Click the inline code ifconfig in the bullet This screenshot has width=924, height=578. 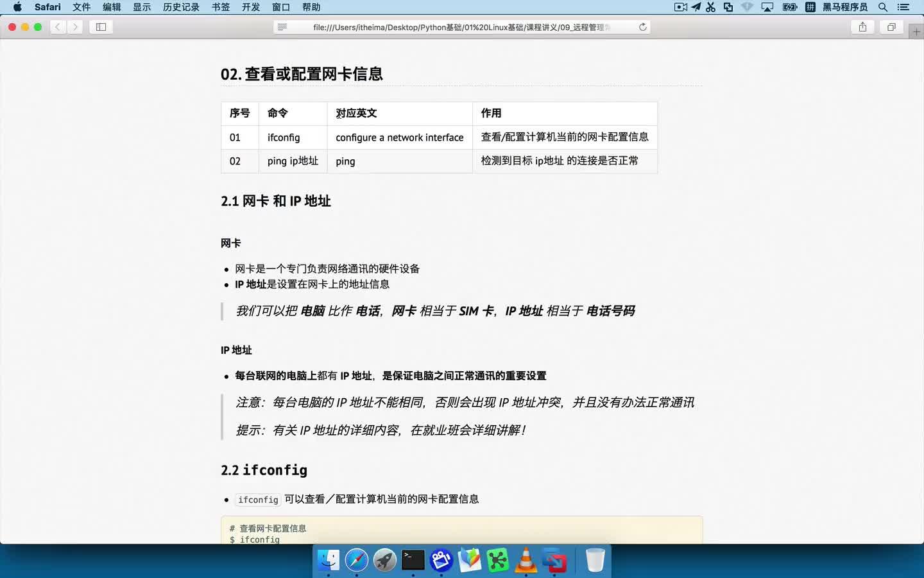pyautogui.click(x=258, y=500)
